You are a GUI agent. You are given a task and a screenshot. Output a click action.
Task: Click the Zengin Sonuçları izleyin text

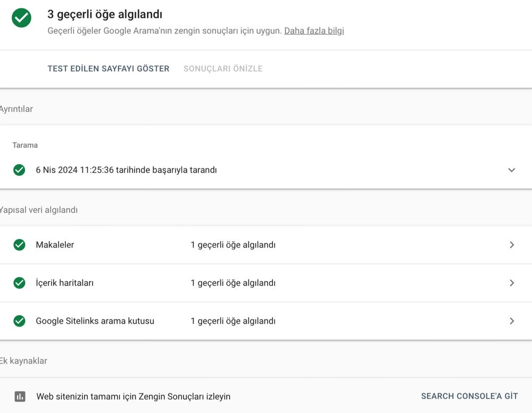pos(133,397)
